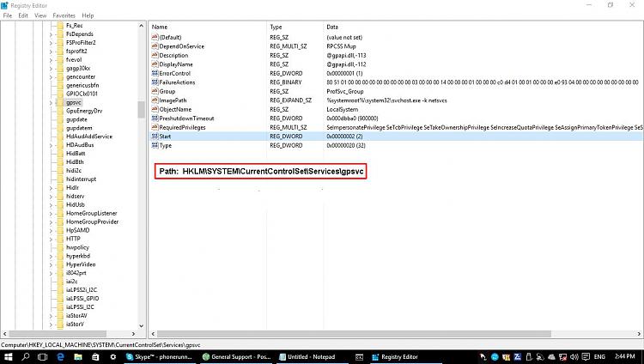Expand the HDAudBus tree node
Image resolution: width=644 pixels, height=364 pixels.
tap(51, 145)
